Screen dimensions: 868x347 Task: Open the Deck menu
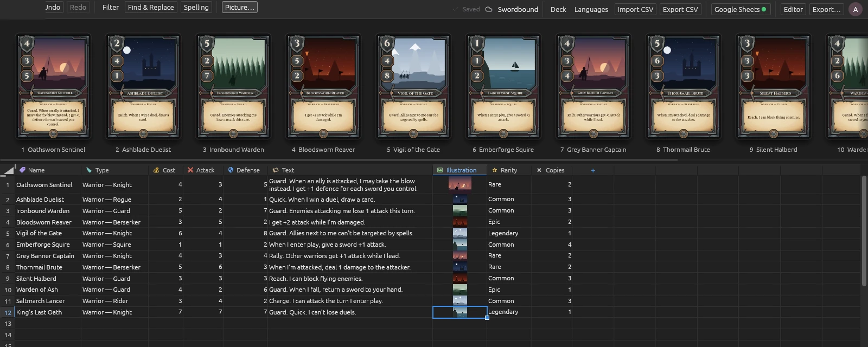click(x=558, y=9)
